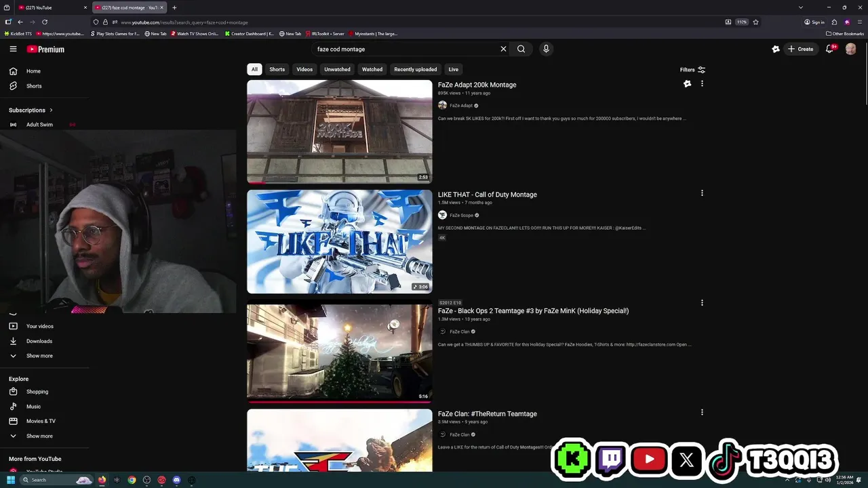
Task: Select the Unwatched filter chip
Action: pos(337,69)
